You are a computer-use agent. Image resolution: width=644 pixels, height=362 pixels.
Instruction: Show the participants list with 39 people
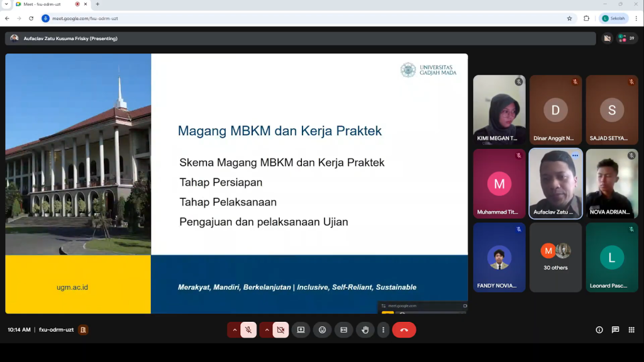(627, 38)
